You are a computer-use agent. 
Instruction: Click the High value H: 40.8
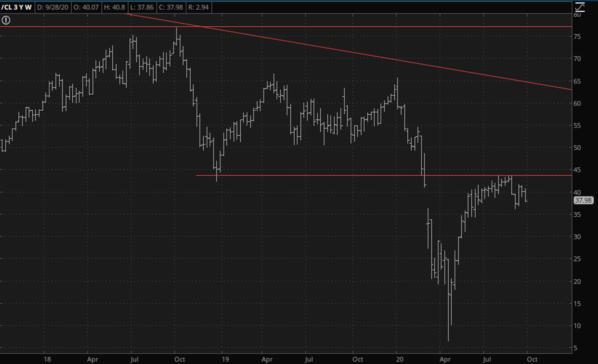[x=114, y=7]
